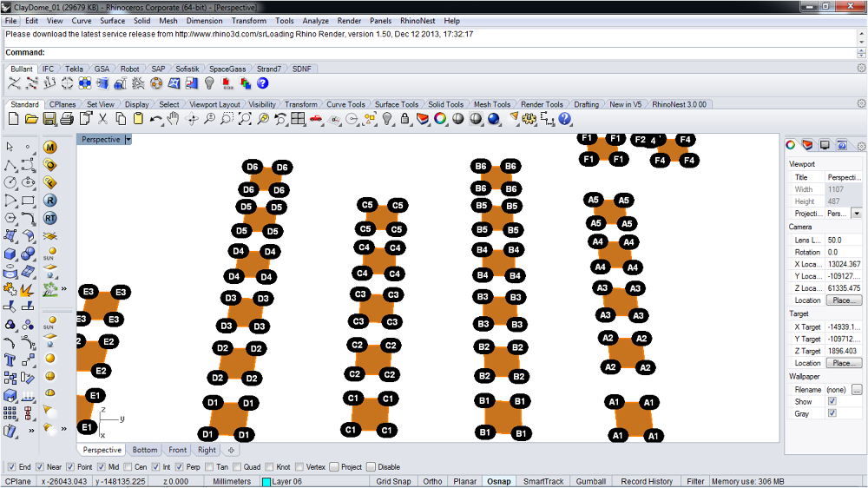Click the lock objects padlock icon

click(404, 118)
